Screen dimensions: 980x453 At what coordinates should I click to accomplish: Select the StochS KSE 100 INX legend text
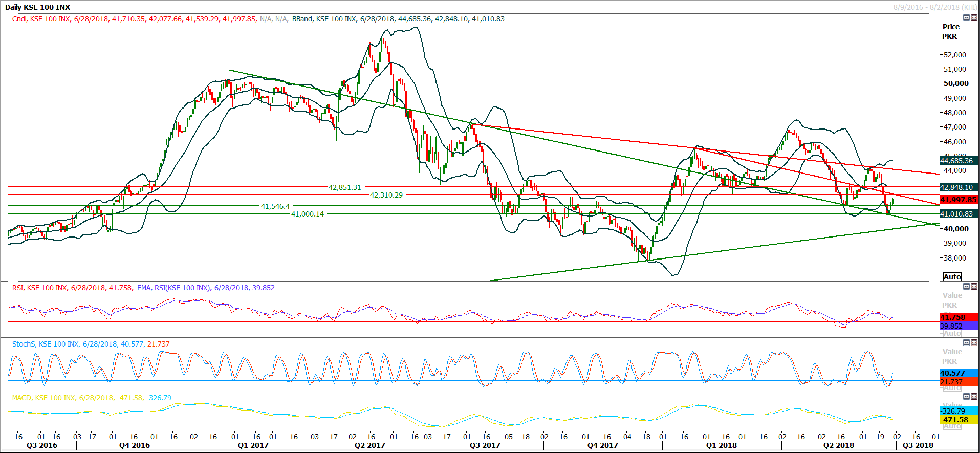(x=91, y=344)
